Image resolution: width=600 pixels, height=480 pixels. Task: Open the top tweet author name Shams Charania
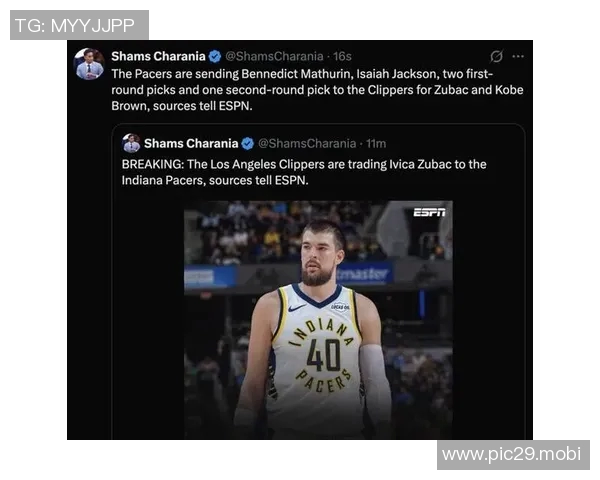coord(158,57)
